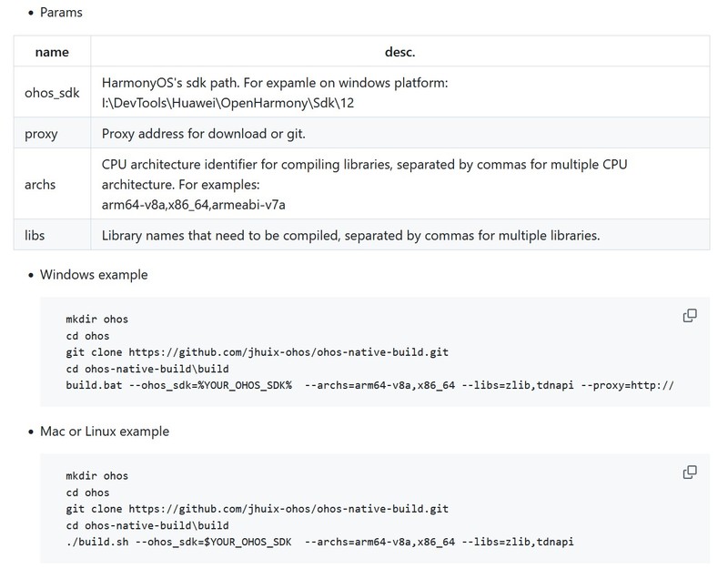Select the archs parameter name cell
Image resolution: width=728 pixels, height=579 pixels.
pyautogui.click(x=52, y=184)
